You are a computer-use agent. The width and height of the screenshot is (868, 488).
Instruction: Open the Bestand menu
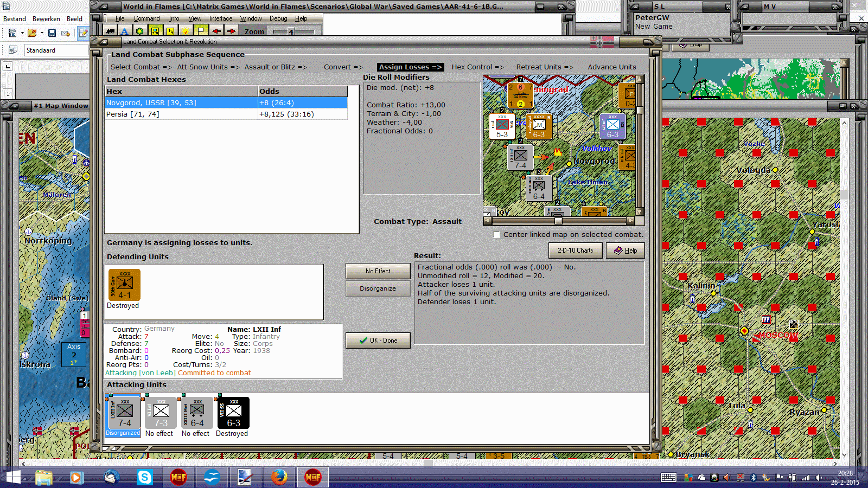coord(15,19)
